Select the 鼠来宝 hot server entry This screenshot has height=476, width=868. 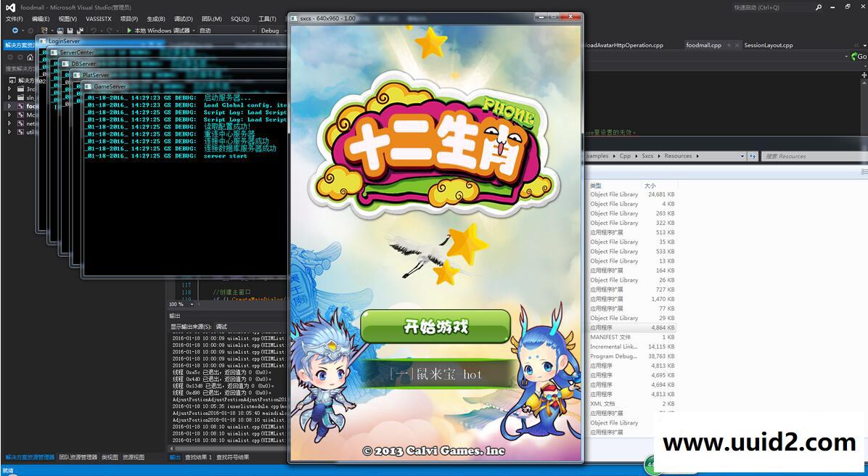click(435, 374)
